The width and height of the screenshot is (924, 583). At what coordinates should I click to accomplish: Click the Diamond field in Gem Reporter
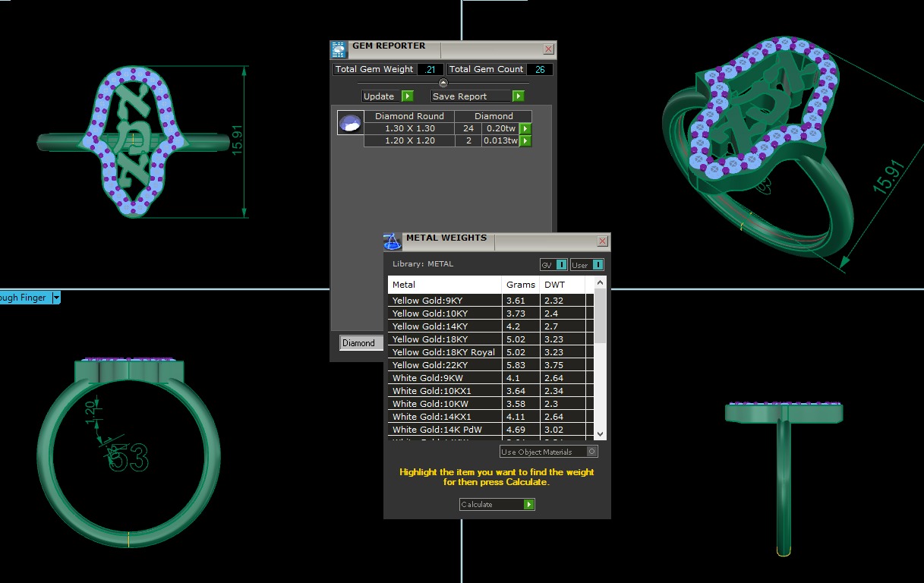click(x=358, y=343)
